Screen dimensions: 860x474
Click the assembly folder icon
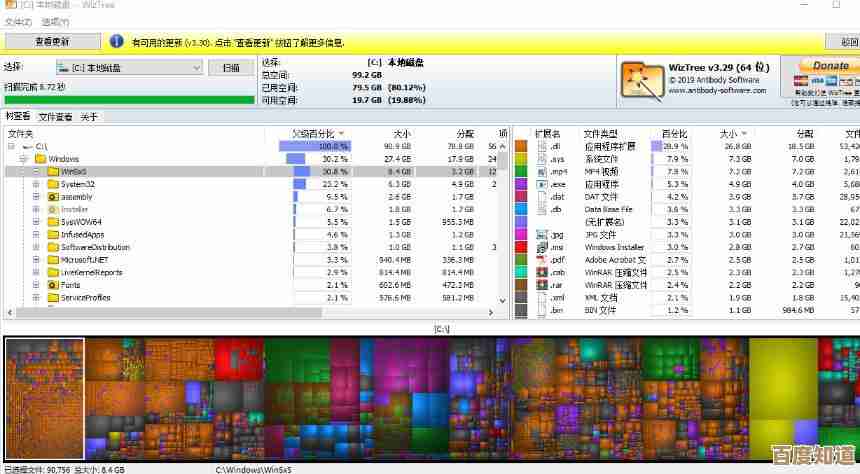click(53, 197)
